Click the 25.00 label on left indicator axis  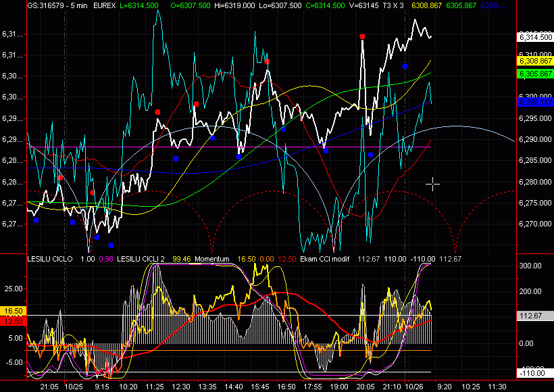pyautogui.click(x=14, y=289)
